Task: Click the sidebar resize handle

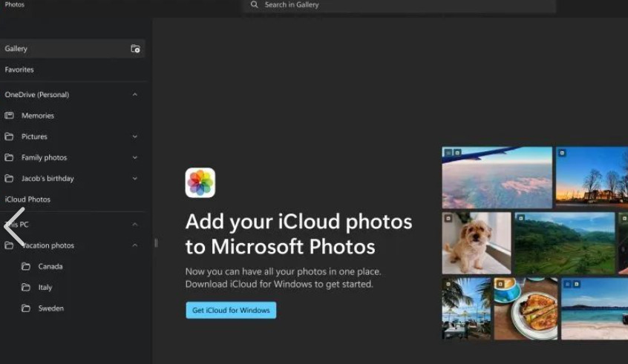Action: pyautogui.click(x=156, y=243)
